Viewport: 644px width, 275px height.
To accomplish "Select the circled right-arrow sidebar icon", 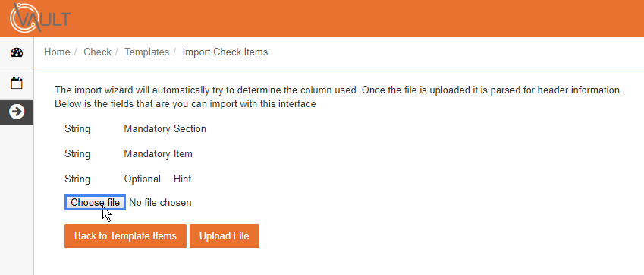I will tap(17, 112).
